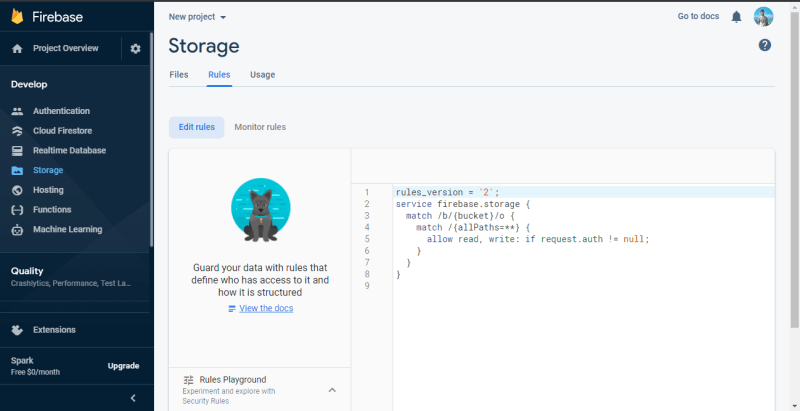Click the Spark Free $0/month plan label
Image resolution: width=800 pixels, height=411 pixels.
(35, 366)
